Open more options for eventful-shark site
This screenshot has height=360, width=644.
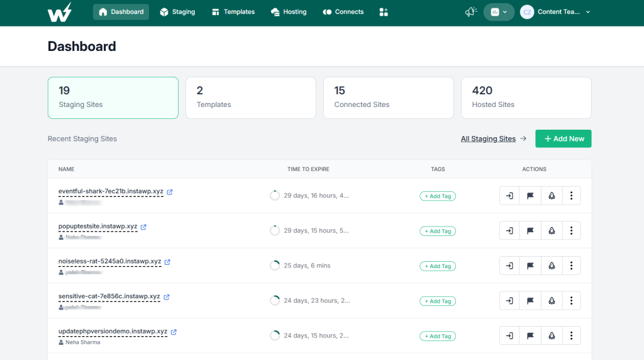point(571,196)
